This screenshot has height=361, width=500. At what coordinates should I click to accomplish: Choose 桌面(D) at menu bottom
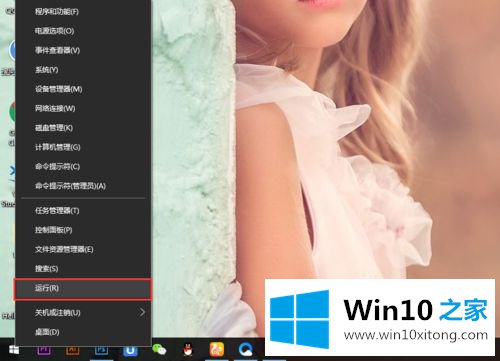click(83, 332)
